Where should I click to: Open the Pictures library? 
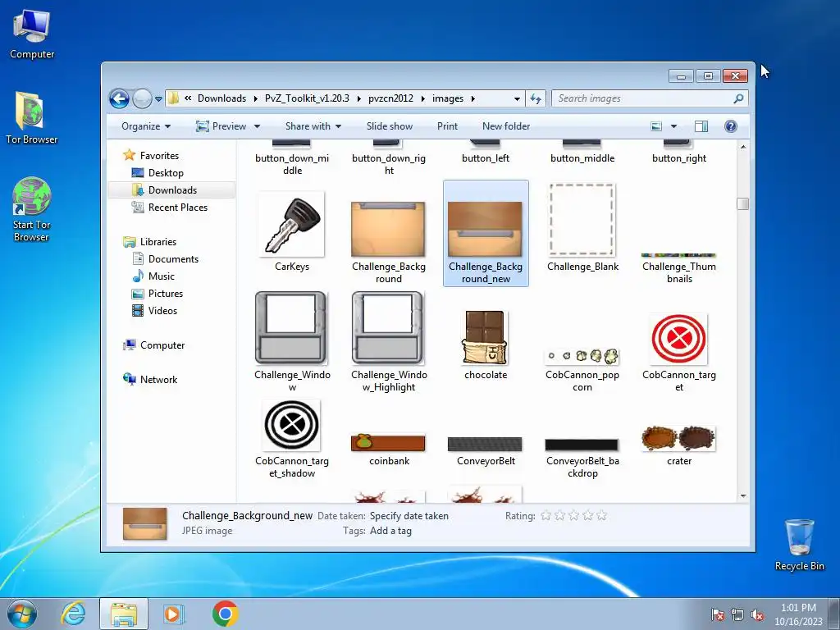166,294
